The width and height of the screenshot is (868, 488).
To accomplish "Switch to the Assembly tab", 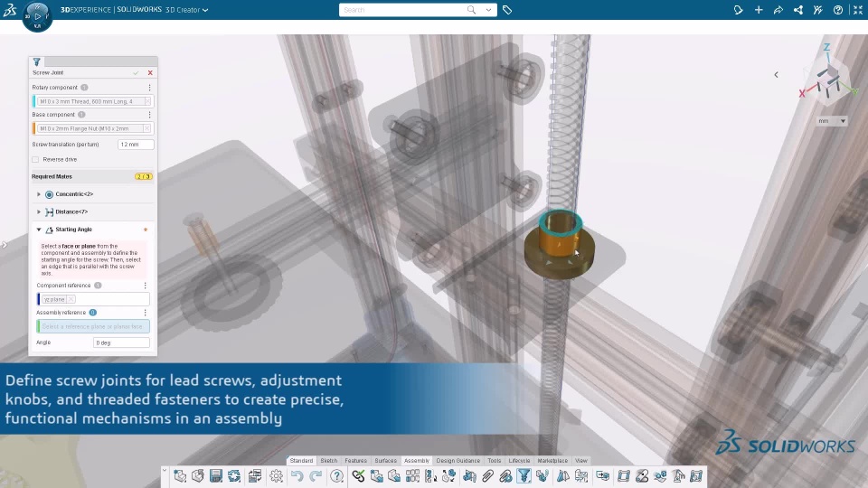I will click(417, 460).
